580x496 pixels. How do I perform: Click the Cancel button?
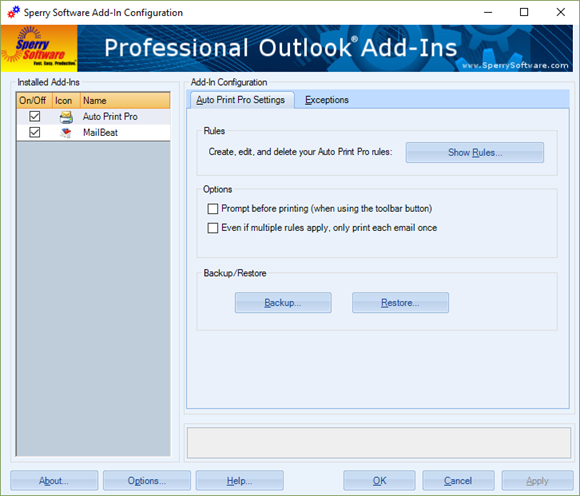[458, 480]
